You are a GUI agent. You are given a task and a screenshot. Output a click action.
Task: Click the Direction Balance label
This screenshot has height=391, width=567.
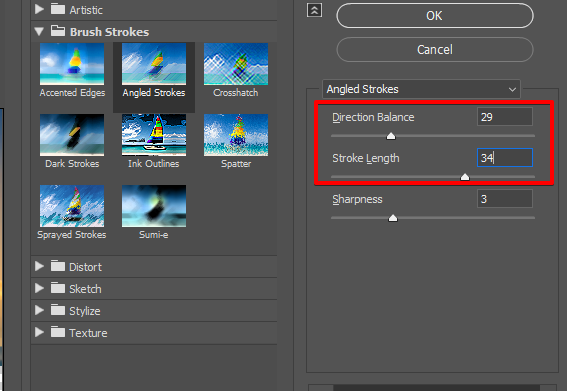[x=373, y=117]
